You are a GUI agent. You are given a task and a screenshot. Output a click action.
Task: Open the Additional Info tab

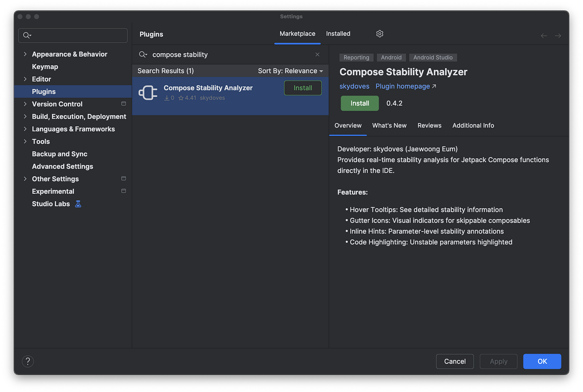pyautogui.click(x=473, y=125)
